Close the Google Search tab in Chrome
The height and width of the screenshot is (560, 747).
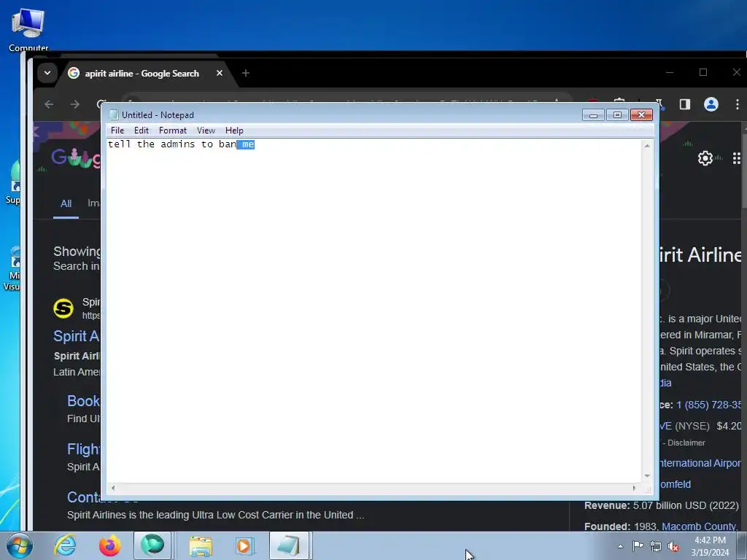[219, 74]
